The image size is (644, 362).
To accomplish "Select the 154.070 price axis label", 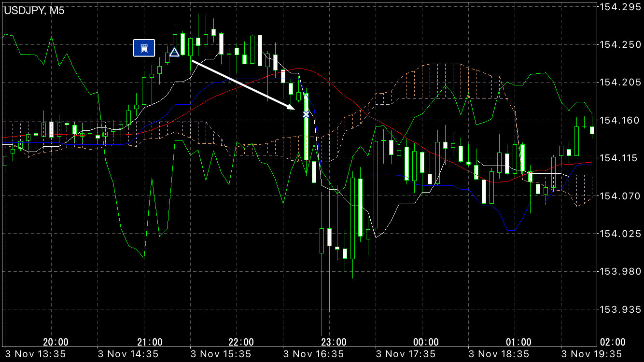I will [619, 196].
